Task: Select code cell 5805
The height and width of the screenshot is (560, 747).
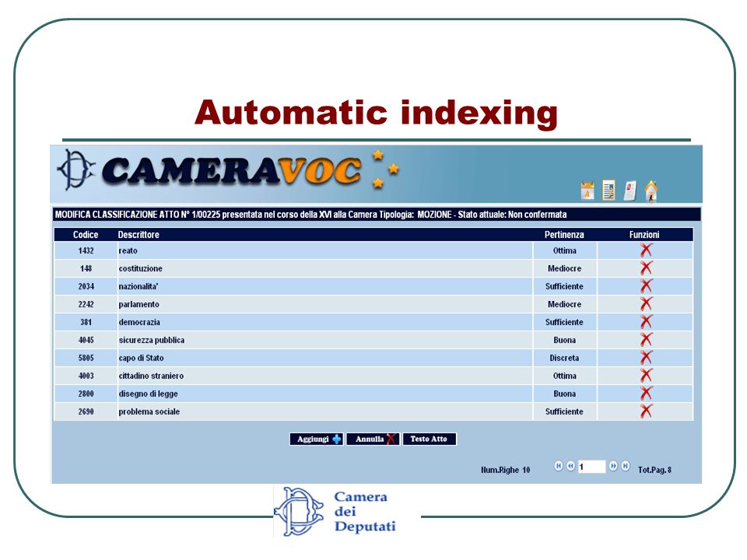Action: 86,358
